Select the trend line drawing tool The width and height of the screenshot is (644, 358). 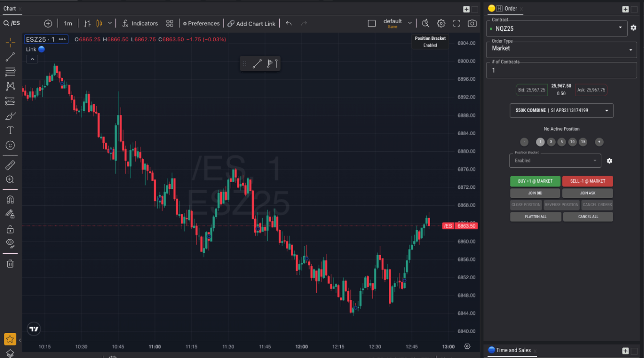(x=10, y=57)
